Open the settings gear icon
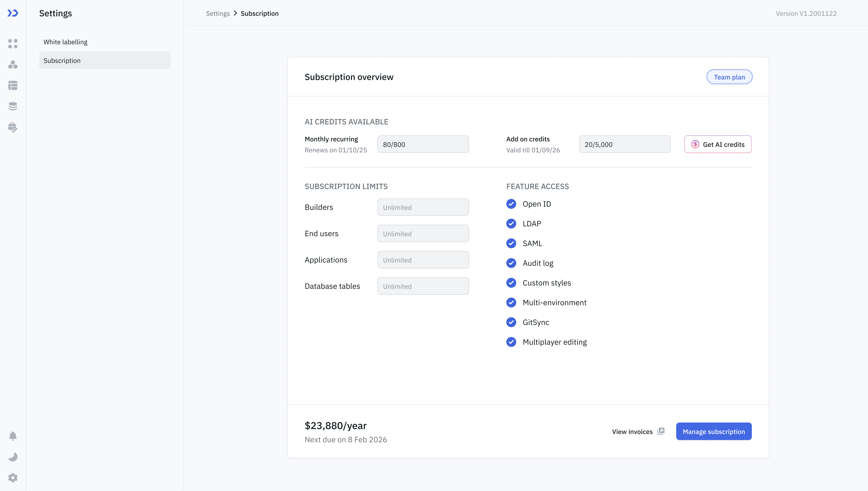Image resolution: width=868 pixels, height=491 pixels. click(x=13, y=478)
